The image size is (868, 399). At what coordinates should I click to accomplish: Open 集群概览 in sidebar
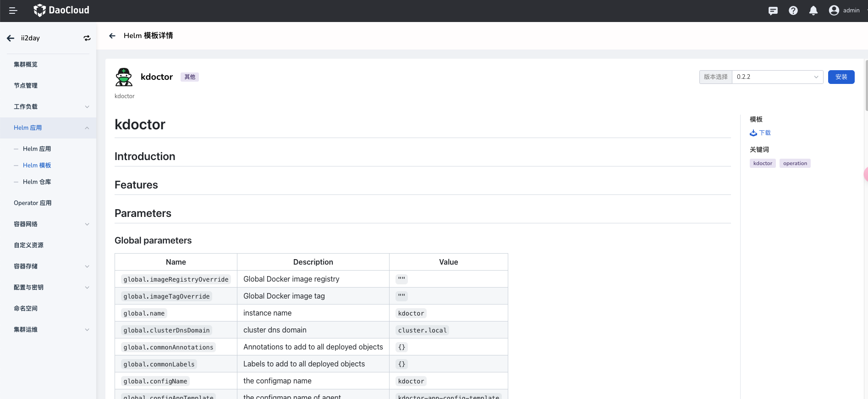pyautogui.click(x=26, y=65)
